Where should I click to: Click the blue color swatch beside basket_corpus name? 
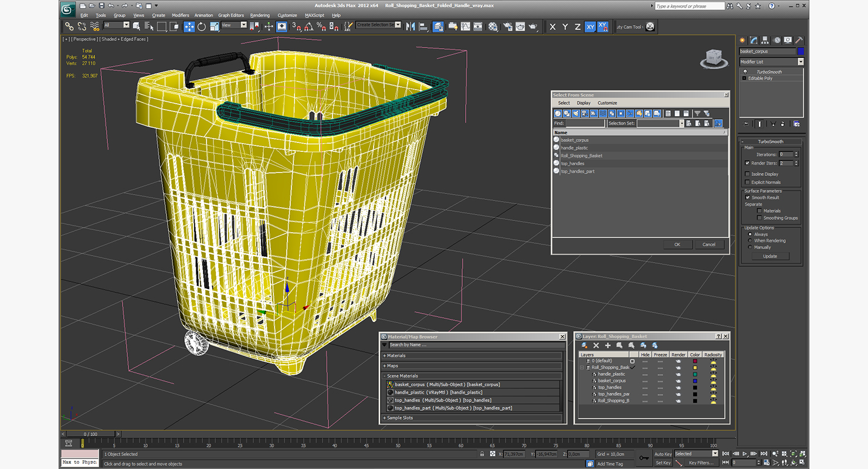point(801,52)
